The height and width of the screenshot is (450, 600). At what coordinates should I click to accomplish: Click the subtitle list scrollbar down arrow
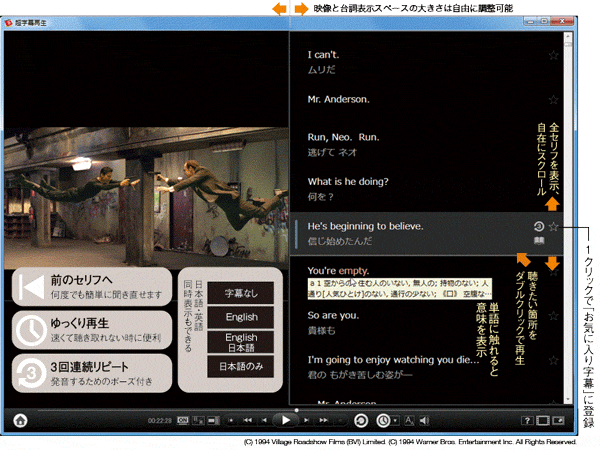(568, 399)
